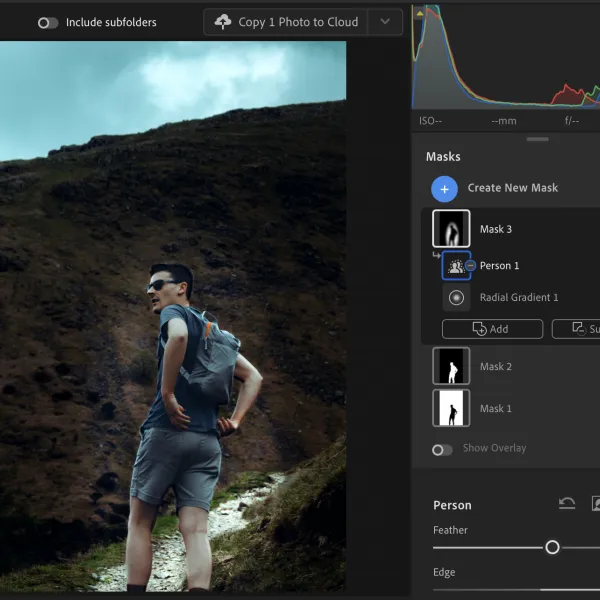The height and width of the screenshot is (600, 600).
Task: Click the Mask 3 thumbnail preview
Action: tap(451, 228)
